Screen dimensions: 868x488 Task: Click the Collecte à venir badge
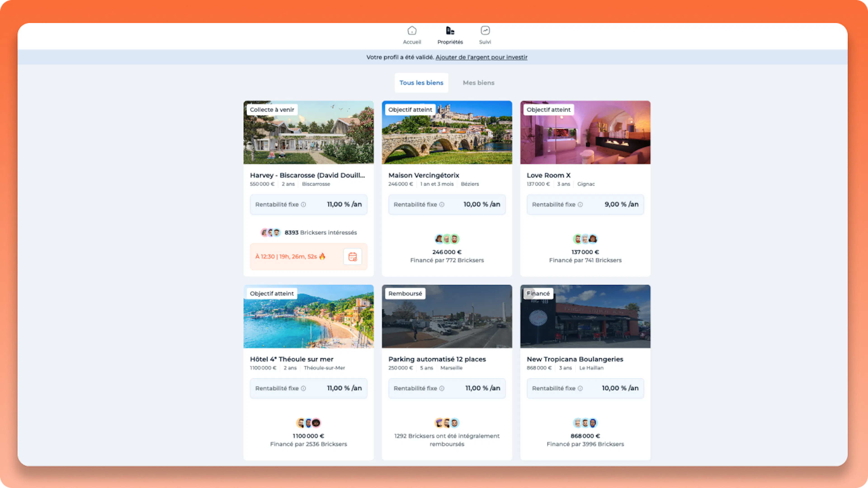pos(272,110)
